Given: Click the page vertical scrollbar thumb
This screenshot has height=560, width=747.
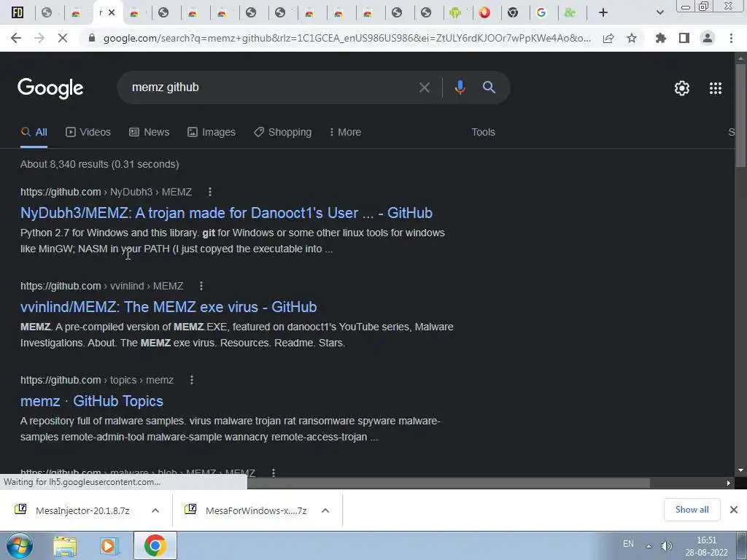Looking at the screenshot, I should pos(740,114).
